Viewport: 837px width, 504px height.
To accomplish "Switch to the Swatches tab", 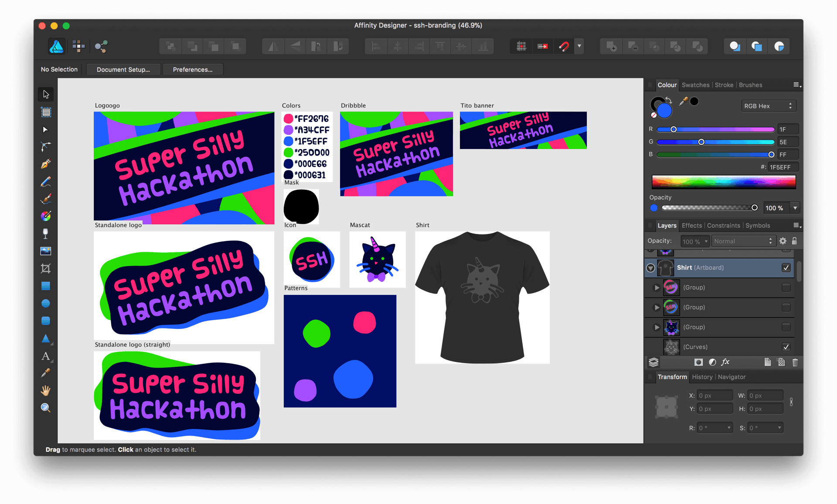I will pos(696,85).
